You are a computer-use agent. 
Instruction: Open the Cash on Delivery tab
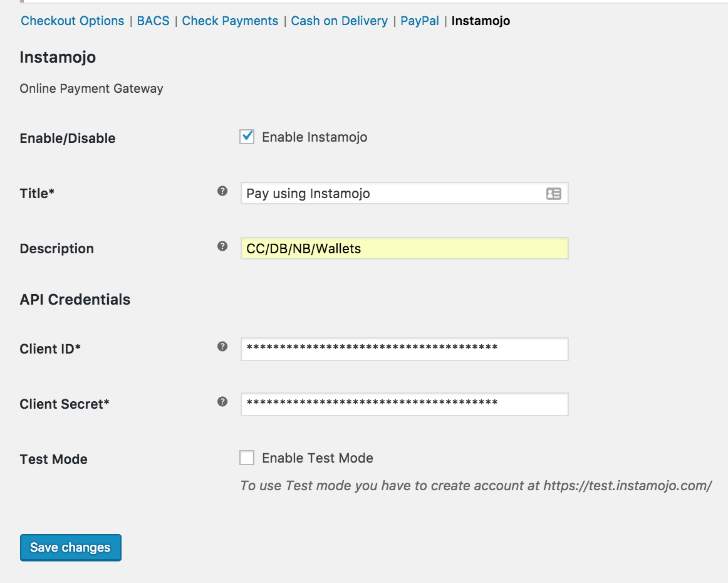coord(339,21)
